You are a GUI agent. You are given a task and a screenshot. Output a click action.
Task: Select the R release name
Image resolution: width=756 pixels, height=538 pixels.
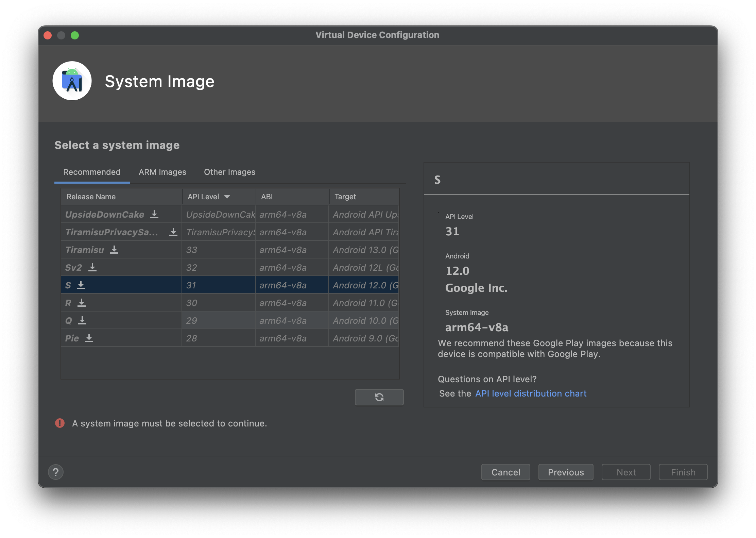click(68, 303)
